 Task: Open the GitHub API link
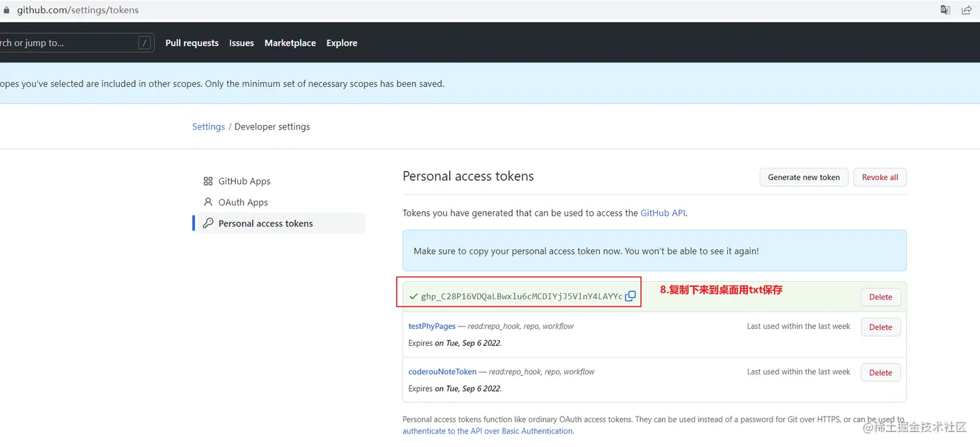[662, 212]
